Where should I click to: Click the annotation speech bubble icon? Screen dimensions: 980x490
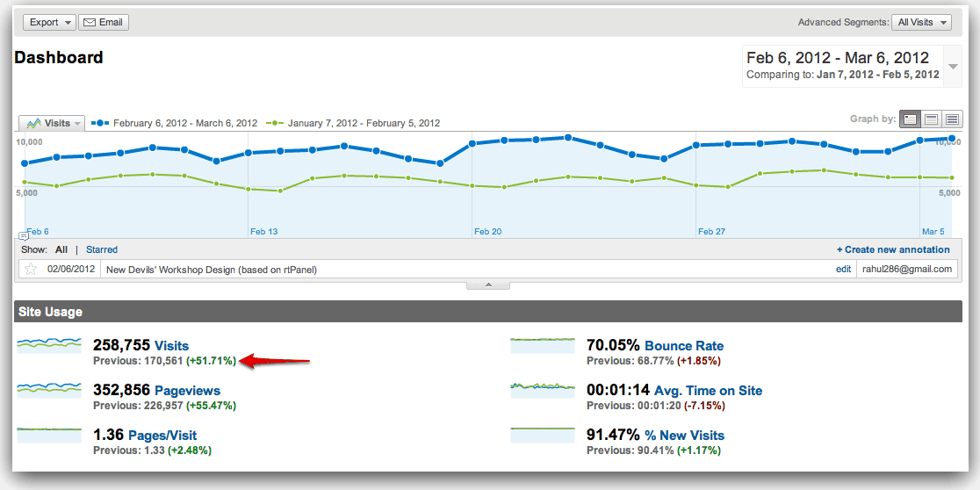pyautogui.click(x=24, y=237)
